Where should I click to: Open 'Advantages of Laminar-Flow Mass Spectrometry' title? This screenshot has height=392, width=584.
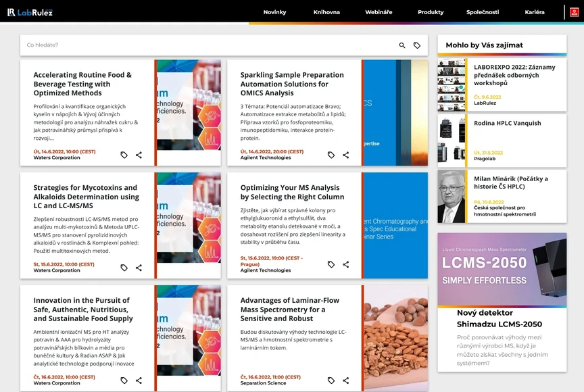pyautogui.click(x=290, y=310)
